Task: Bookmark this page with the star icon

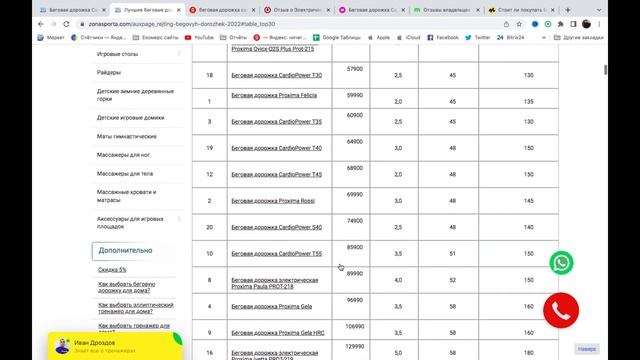Action: 519,24
